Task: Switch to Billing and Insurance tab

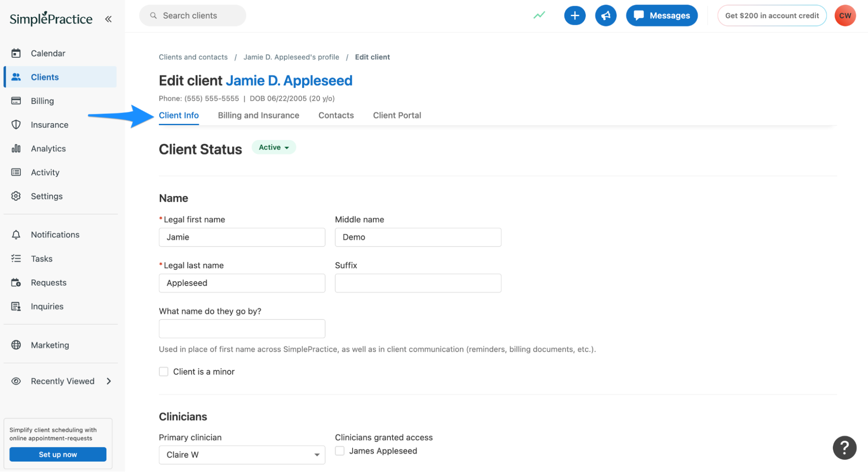Action: click(258, 115)
